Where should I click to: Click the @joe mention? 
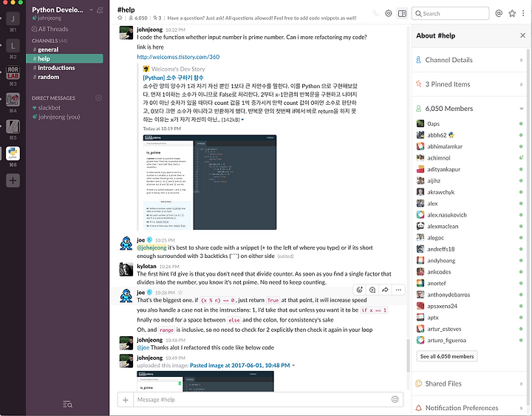pyautogui.click(x=143, y=347)
